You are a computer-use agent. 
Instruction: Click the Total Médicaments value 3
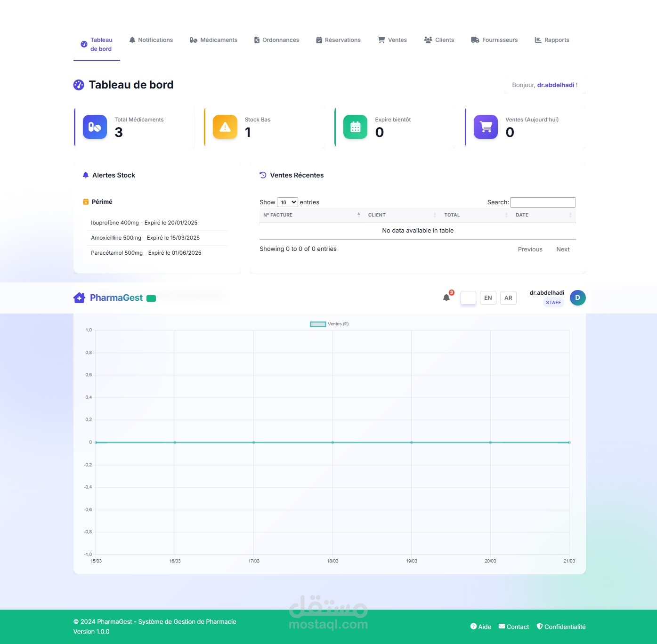pos(119,132)
